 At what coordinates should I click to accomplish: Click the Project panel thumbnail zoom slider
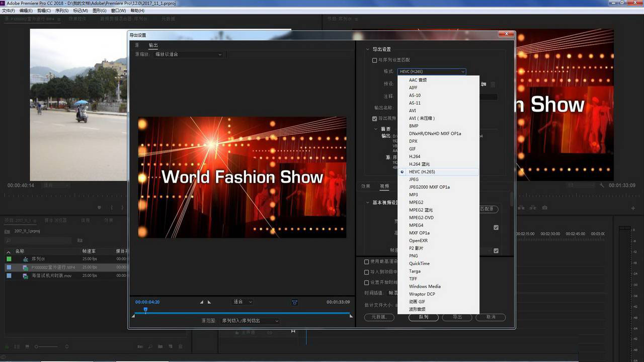(46, 346)
